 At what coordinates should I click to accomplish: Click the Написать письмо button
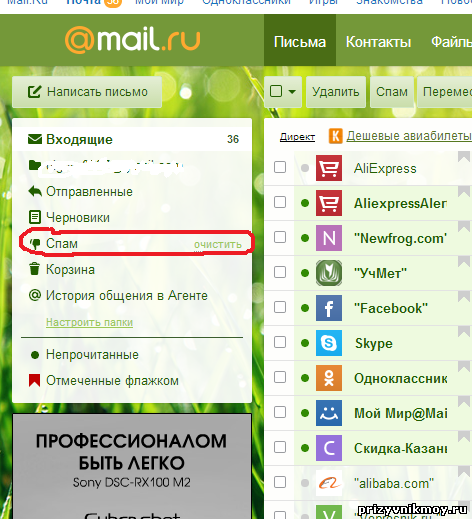click(87, 92)
